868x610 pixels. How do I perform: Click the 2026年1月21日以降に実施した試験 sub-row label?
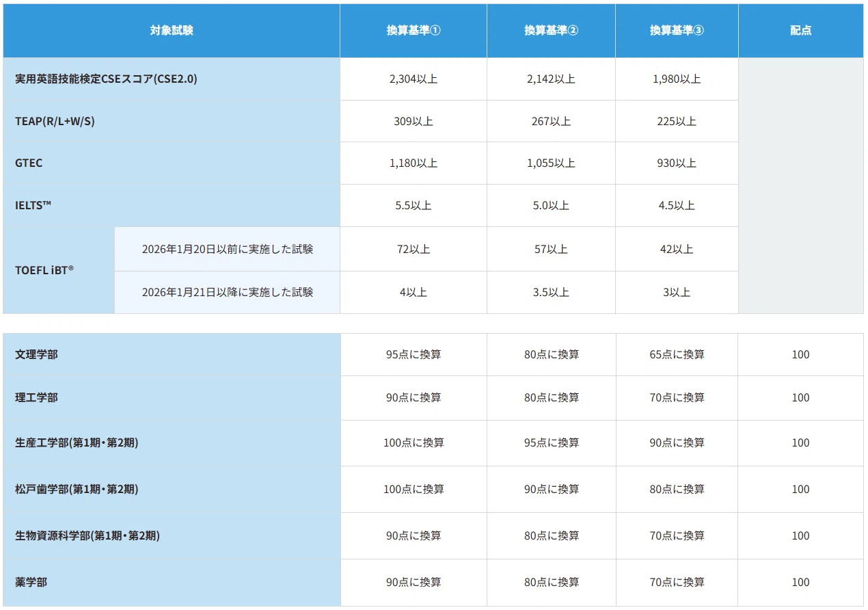227,292
